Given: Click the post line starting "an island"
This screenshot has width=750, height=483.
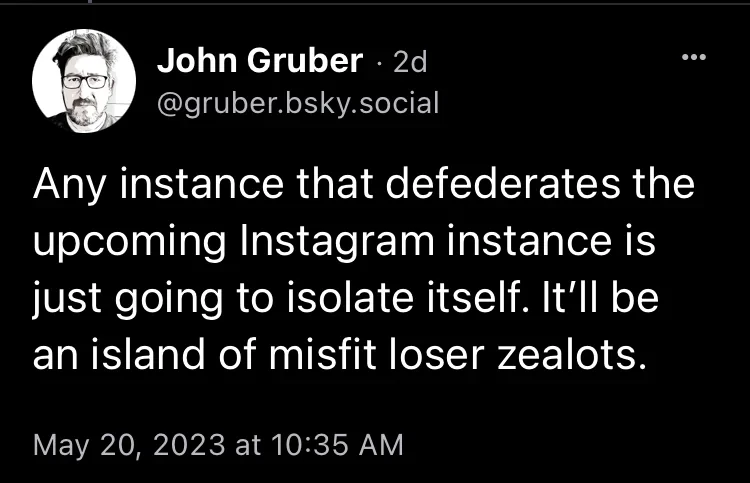Looking at the screenshot, I should [334, 354].
